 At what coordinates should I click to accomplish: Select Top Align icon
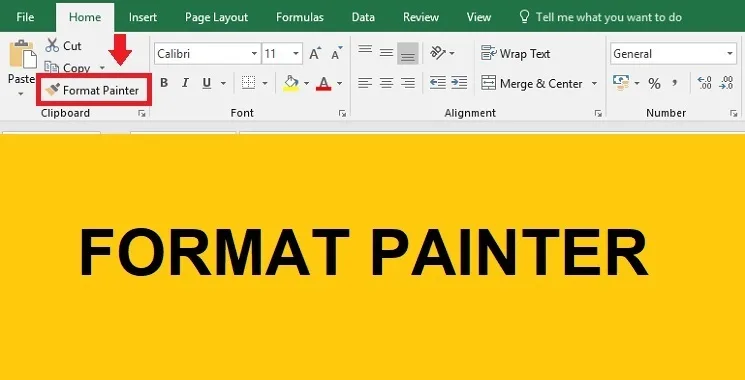click(365, 49)
